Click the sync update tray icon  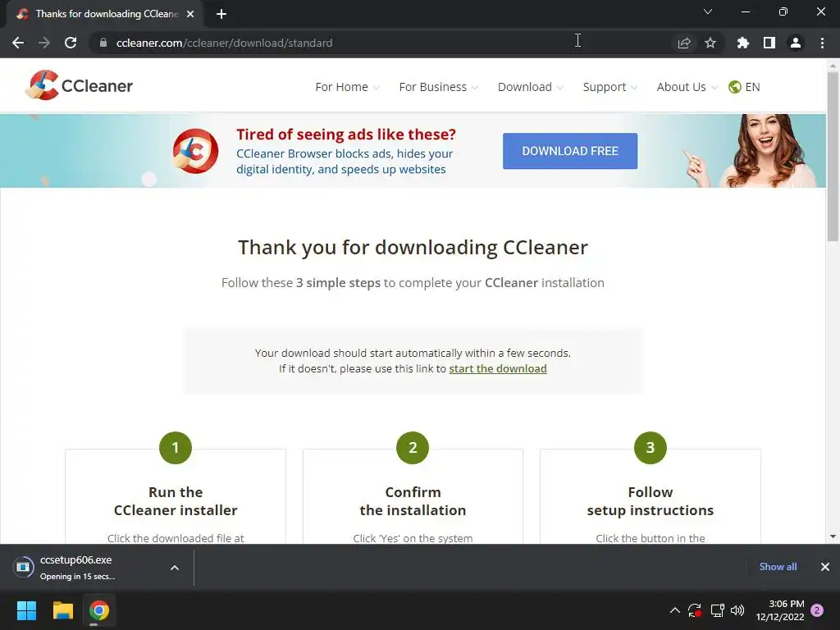(695, 610)
